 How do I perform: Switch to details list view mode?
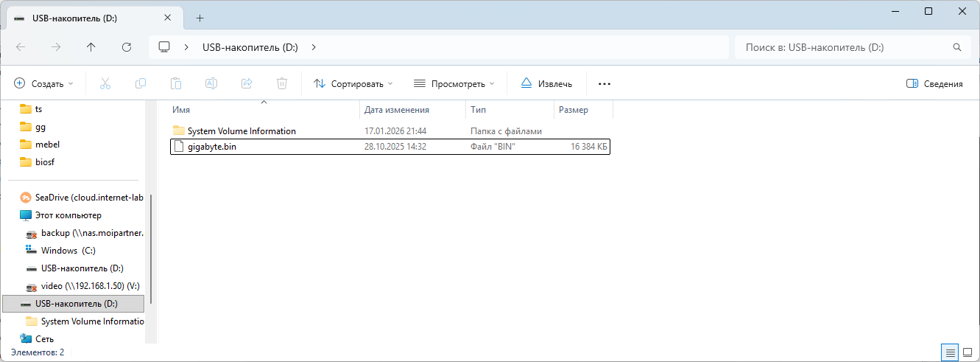951,352
